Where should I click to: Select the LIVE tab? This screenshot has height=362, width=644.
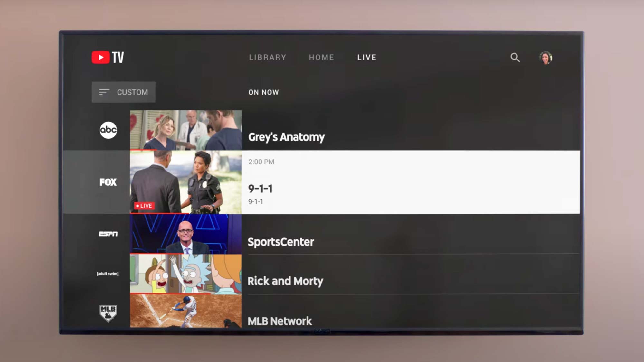point(367,57)
